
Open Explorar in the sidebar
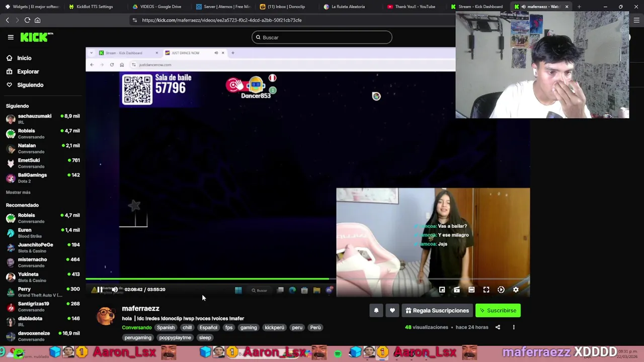pyautogui.click(x=23, y=71)
